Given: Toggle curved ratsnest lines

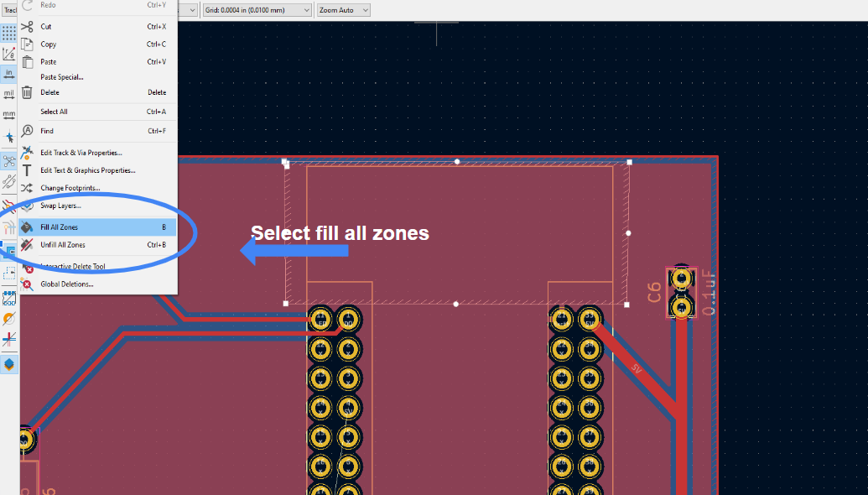Looking at the screenshot, I should click(9, 181).
